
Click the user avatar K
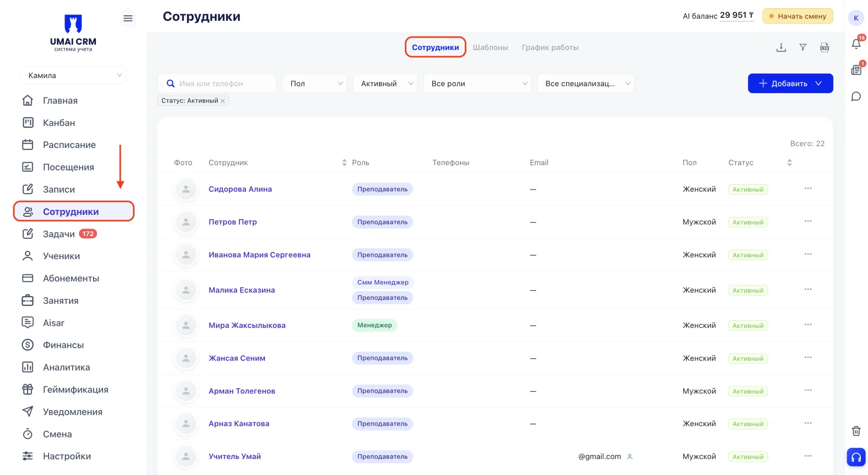[x=856, y=18]
